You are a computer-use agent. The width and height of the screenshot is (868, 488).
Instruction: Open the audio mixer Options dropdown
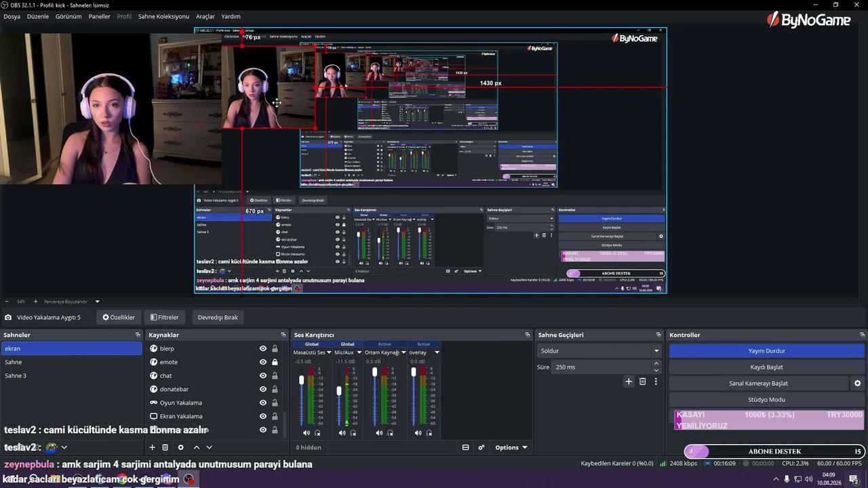pyautogui.click(x=511, y=447)
